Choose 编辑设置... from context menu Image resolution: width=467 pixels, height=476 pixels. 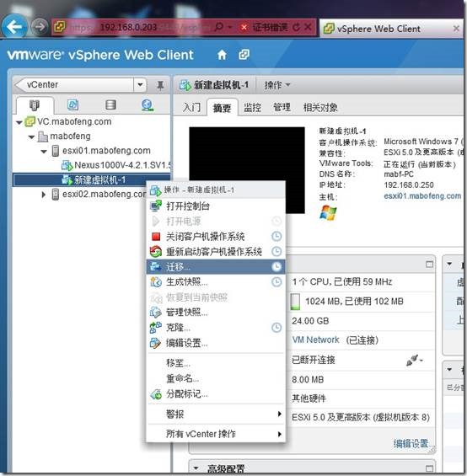216,343
